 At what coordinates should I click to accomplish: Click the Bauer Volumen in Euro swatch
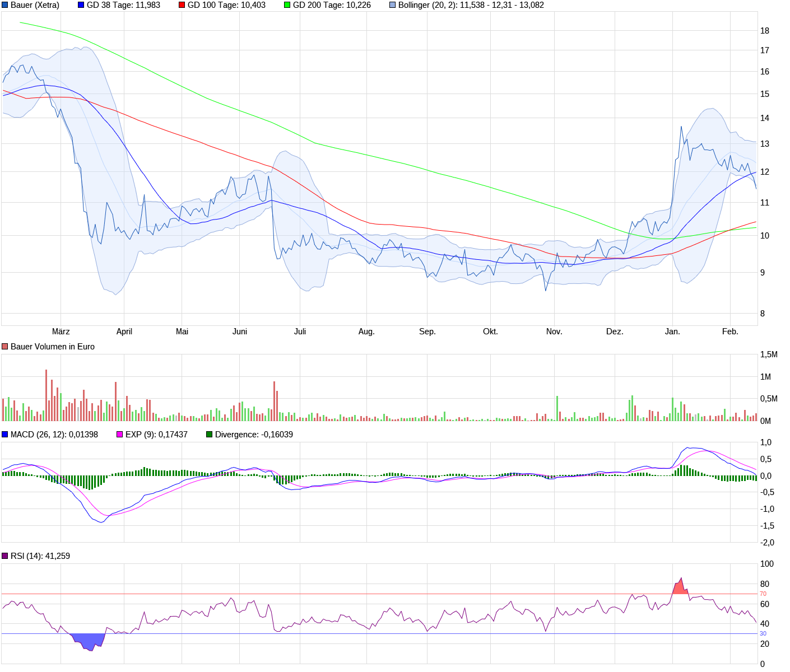(x=5, y=347)
